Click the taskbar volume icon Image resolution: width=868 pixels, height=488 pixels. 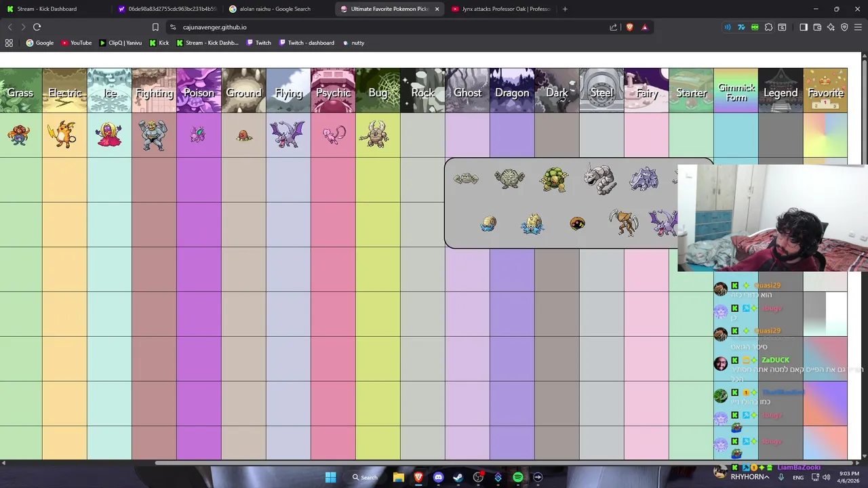tap(826, 477)
